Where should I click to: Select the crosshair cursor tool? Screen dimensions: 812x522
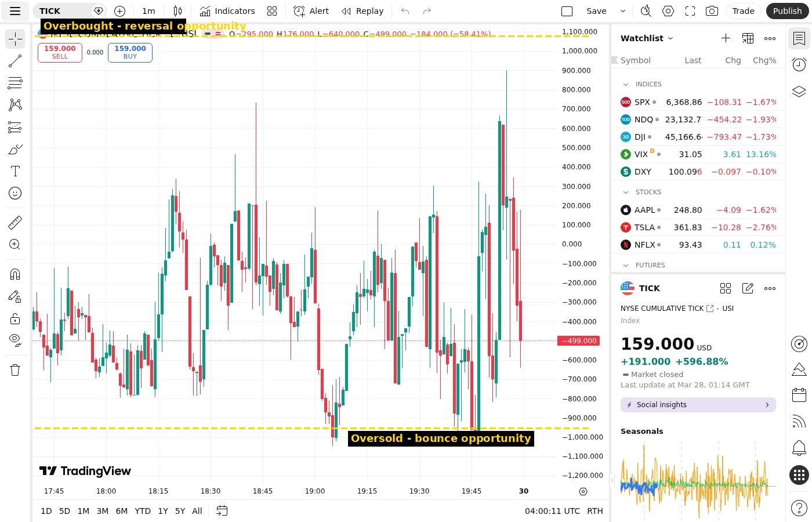pos(15,39)
